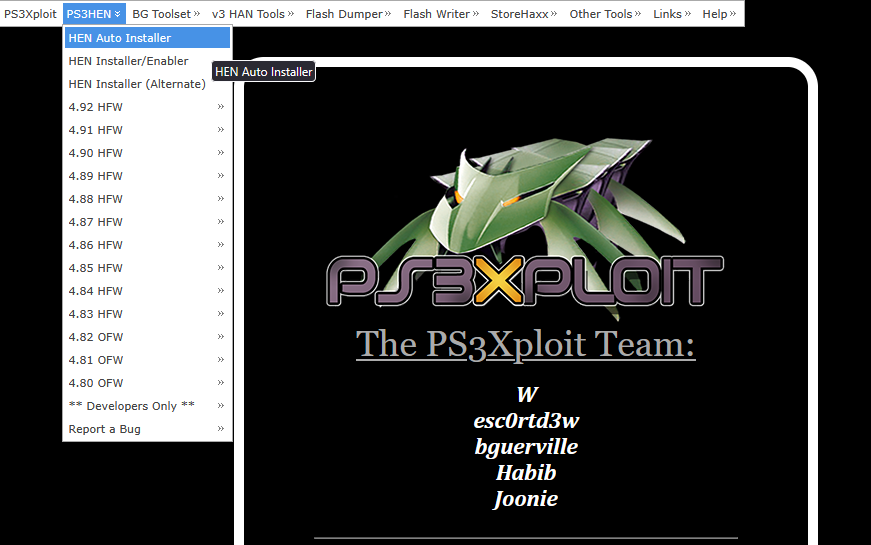This screenshot has height=545, width=871.
Task: Expand the Developers Only submenu
Action: point(147,406)
